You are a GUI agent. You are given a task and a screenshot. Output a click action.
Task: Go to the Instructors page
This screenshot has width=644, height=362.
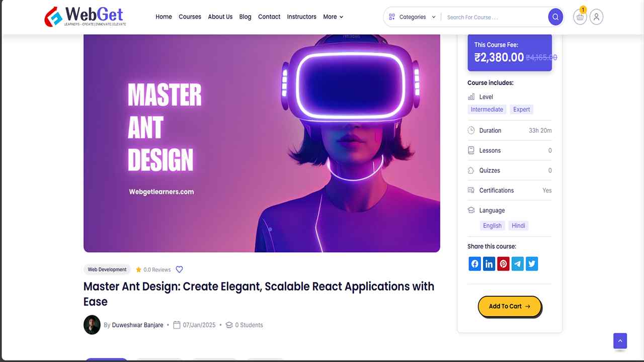[x=301, y=17]
